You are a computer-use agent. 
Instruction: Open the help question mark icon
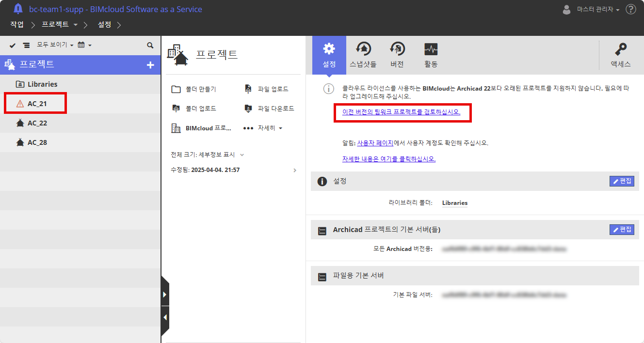[631, 9]
